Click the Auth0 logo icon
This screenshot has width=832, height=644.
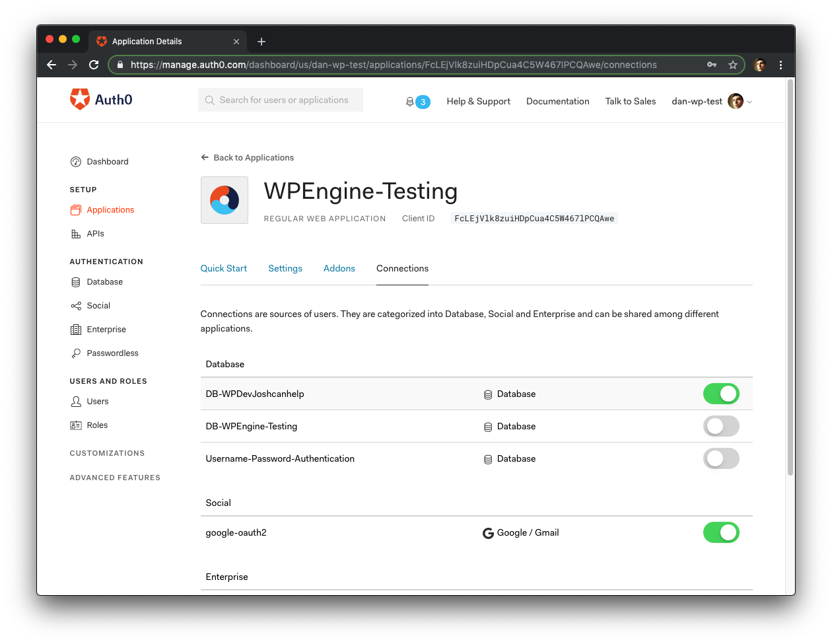coord(80,99)
